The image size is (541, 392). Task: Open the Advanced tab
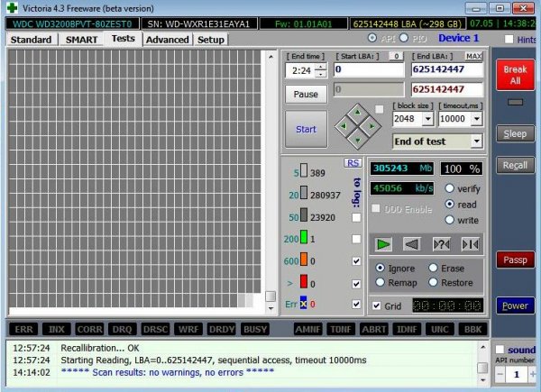167,40
